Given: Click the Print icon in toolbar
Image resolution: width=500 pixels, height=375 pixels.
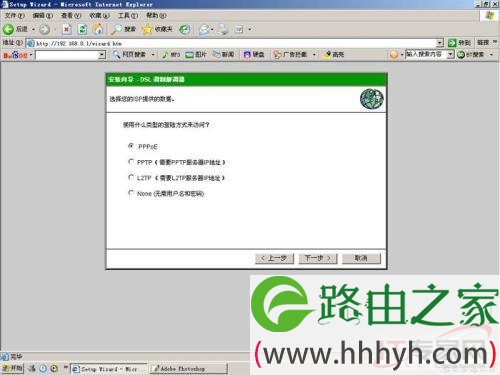Looking at the screenshot, I should click(x=223, y=30).
